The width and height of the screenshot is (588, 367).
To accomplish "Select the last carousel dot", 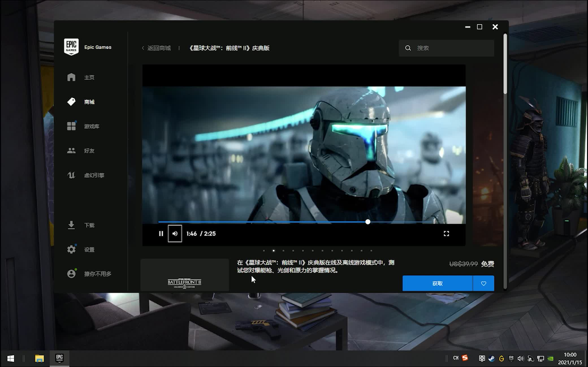I will pos(371,251).
